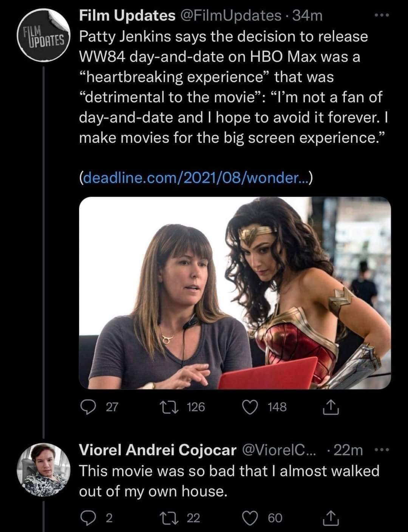This screenshot has height=532, width=408.
Task: Enlarge the Wonder Woman set photo
Action: [x=235, y=293]
